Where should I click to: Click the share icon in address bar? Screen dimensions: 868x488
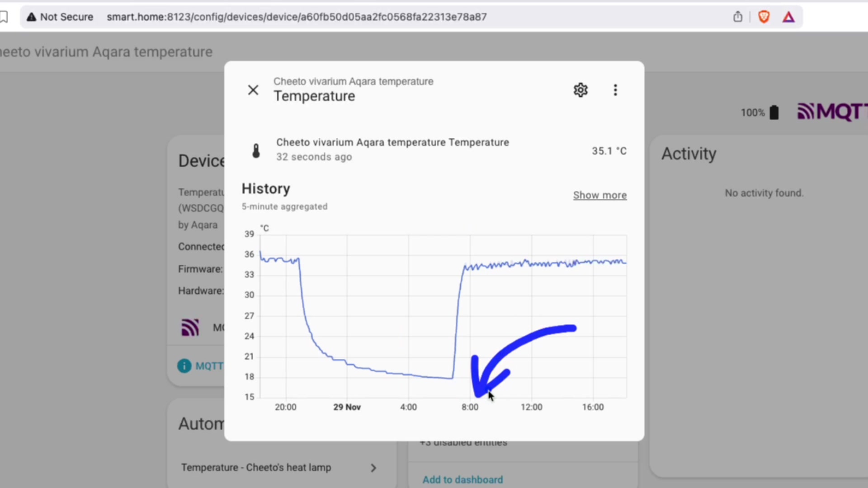[738, 17]
